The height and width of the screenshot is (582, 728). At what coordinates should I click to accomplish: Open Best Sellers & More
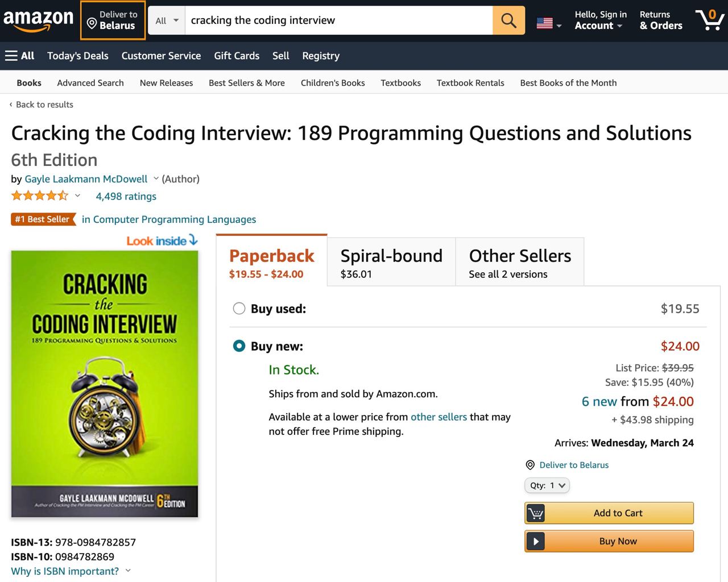pos(247,83)
